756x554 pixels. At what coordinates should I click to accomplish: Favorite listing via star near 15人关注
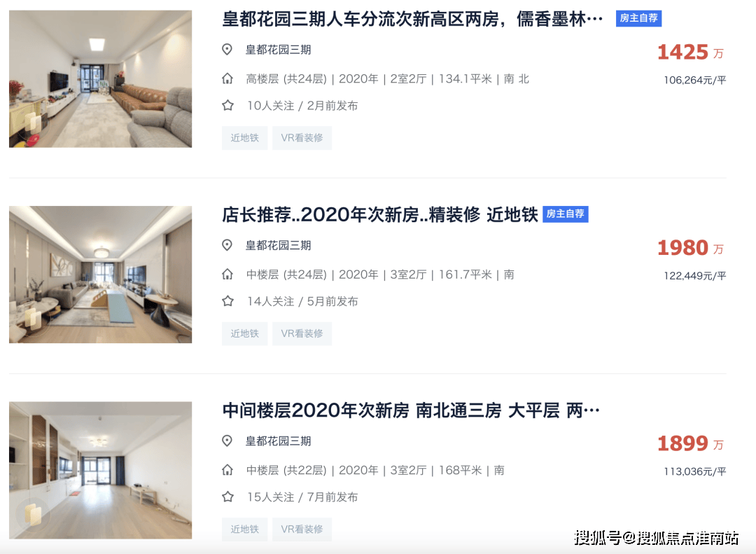[227, 497]
